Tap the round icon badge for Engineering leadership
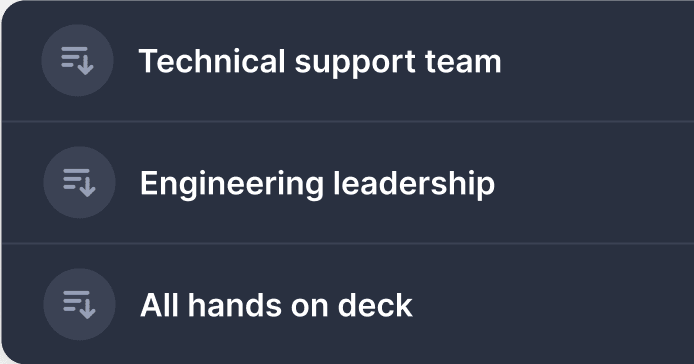 (x=79, y=182)
